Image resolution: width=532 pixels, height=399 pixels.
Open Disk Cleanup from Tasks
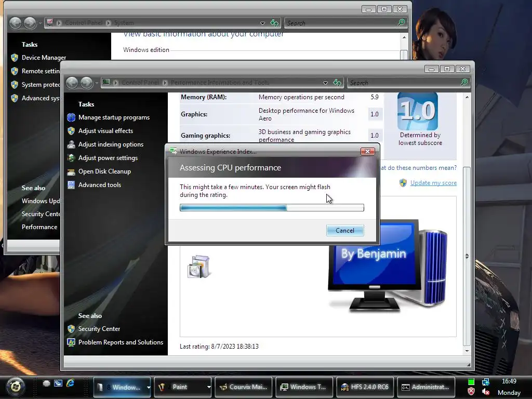(104, 171)
